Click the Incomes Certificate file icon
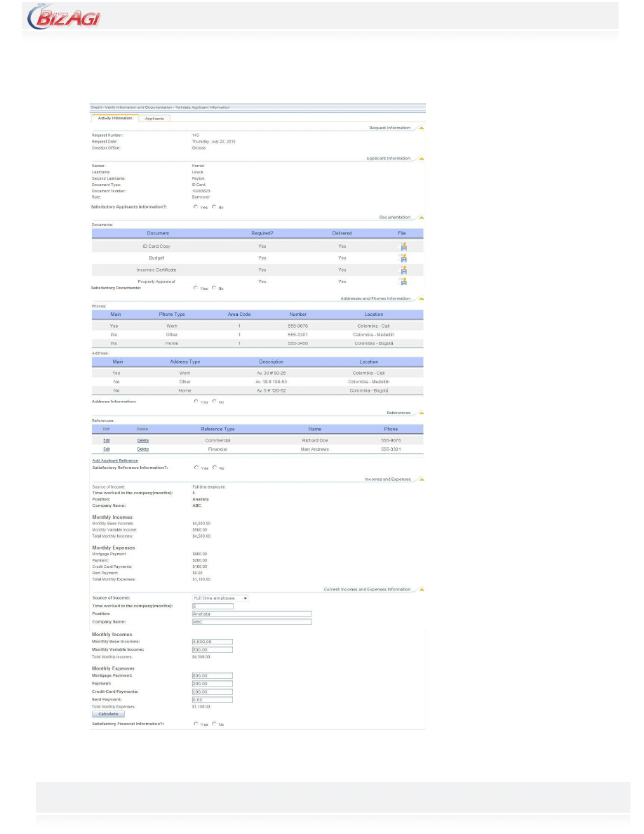This screenshot has height=834, width=644. [403, 270]
